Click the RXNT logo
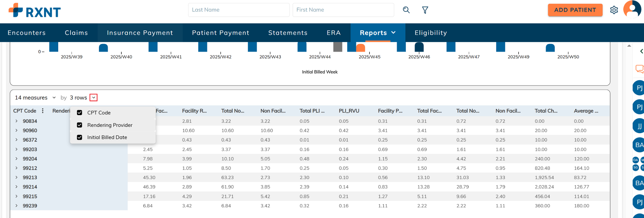The height and width of the screenshot is (218, 644). tap(35, 11)
